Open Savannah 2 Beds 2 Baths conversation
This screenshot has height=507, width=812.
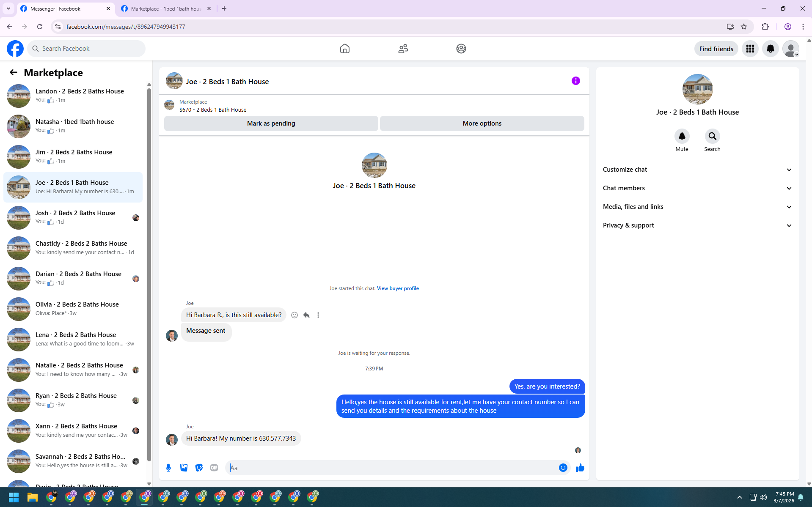click(73, 461)
